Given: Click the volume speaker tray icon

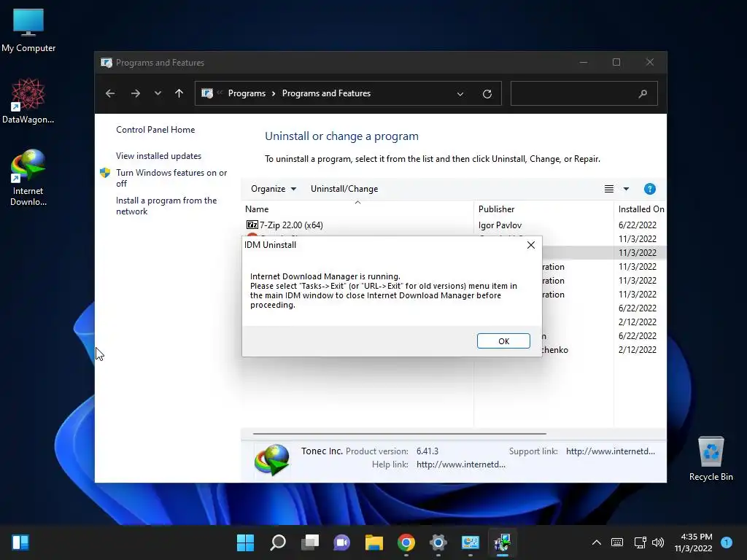Looking at the screenshot, I should click(x=658, y=542).
